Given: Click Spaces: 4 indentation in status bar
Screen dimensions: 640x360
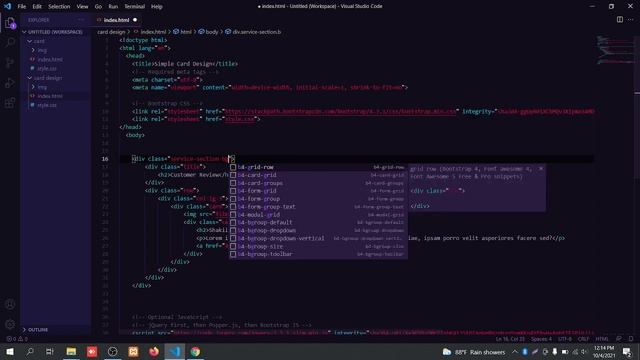Looking at the screenshot, I should coord(541,339).
